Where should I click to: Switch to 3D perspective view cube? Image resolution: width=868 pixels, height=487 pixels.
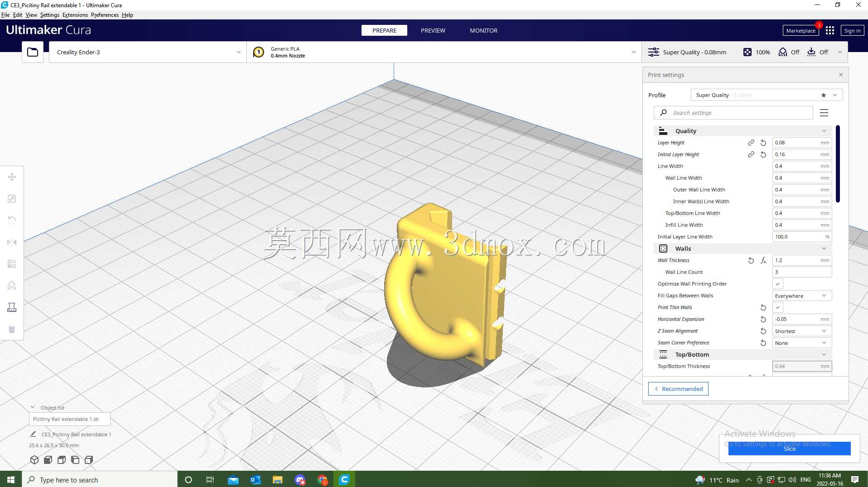click(x=34, y=460)
